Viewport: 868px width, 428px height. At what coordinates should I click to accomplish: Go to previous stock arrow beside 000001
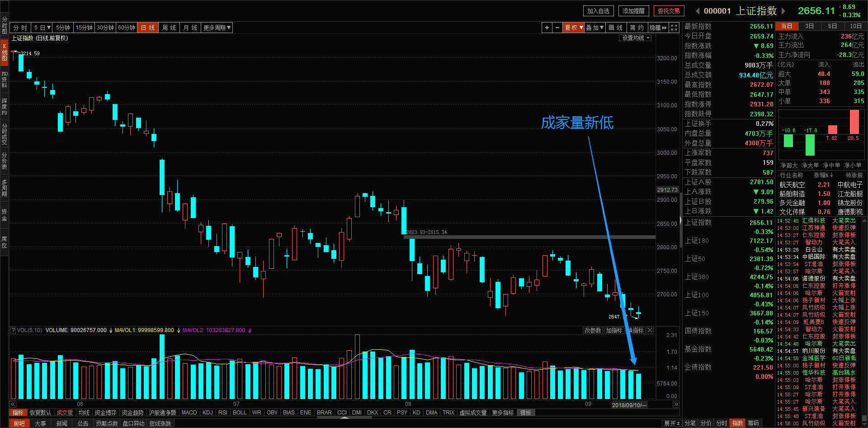click(x=698, y=11)
